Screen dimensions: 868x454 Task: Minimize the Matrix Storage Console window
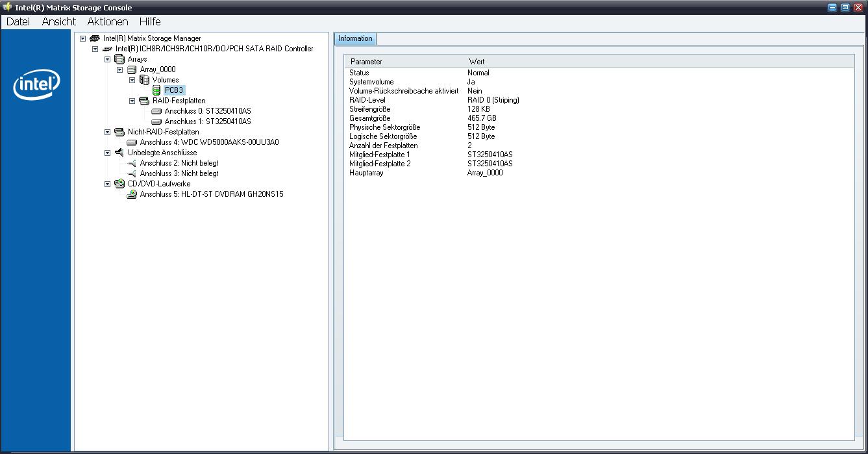click(x=832, y=7)
